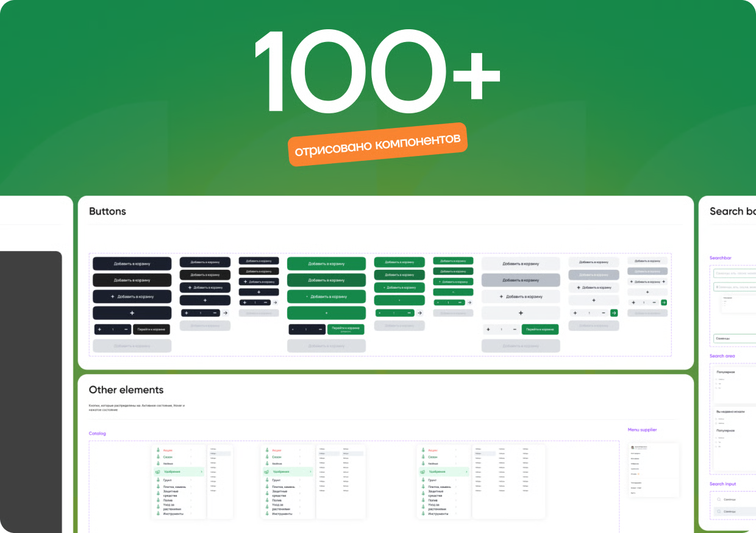The image size is (756, 533).
Task: Decrease quantity in the large dark stepper
Action: coord(126,330)
